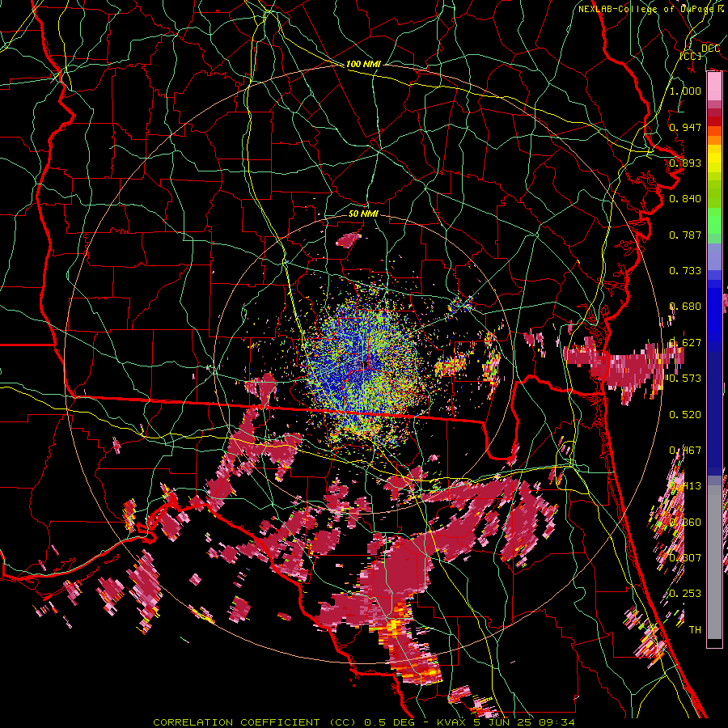Click the 5 JUN 25 date in the caption
Viewport: 728px width, 728px height.
click(502, 722)
